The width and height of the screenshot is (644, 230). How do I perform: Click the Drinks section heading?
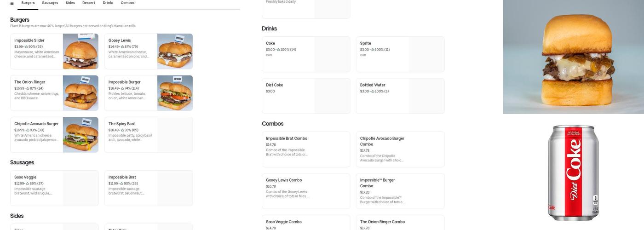[270, 29]
